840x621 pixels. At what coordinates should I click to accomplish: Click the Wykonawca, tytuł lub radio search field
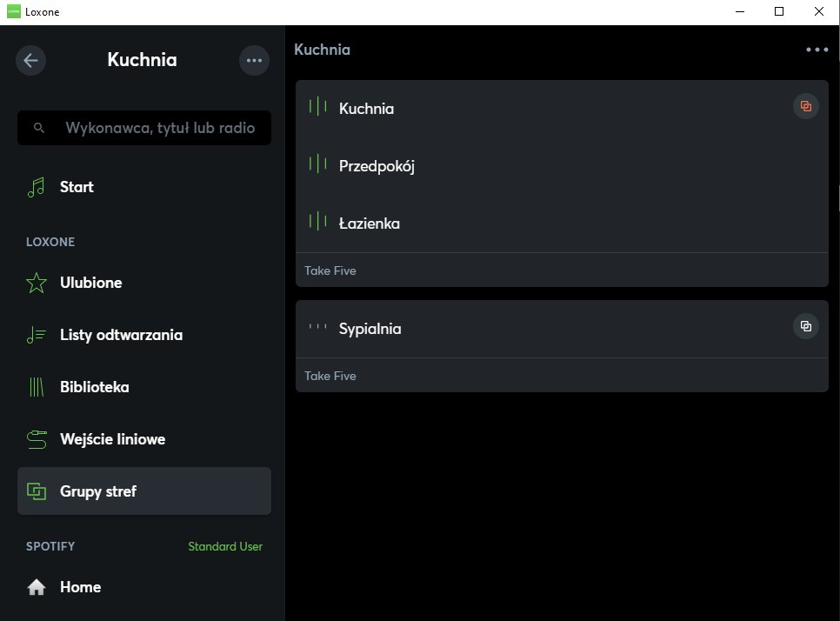tap(159, 128)
